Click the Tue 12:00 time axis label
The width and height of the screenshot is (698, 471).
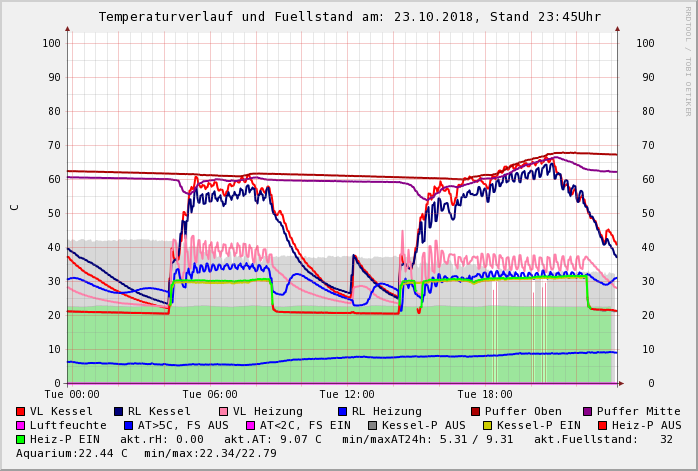(x=347, y=395)
